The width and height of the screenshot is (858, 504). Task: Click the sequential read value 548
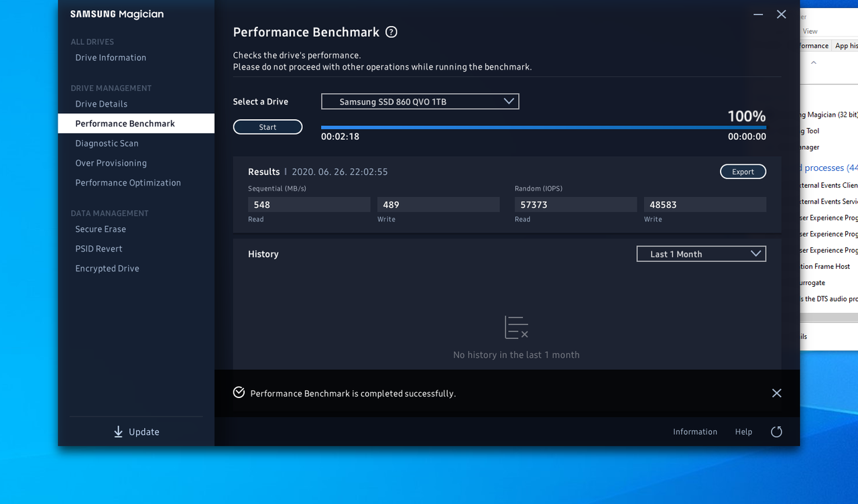[309, 204]
